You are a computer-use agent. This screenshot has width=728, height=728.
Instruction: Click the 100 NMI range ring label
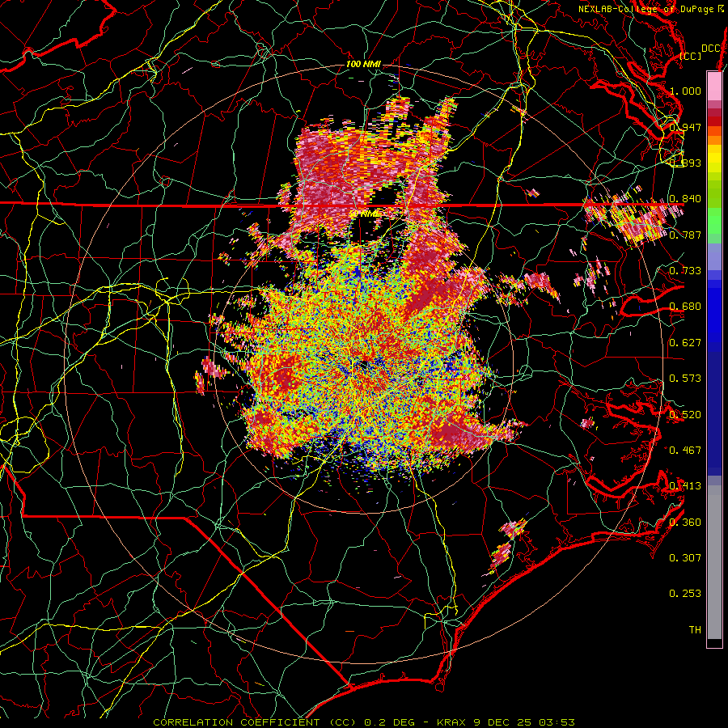[x=363, y=64]
